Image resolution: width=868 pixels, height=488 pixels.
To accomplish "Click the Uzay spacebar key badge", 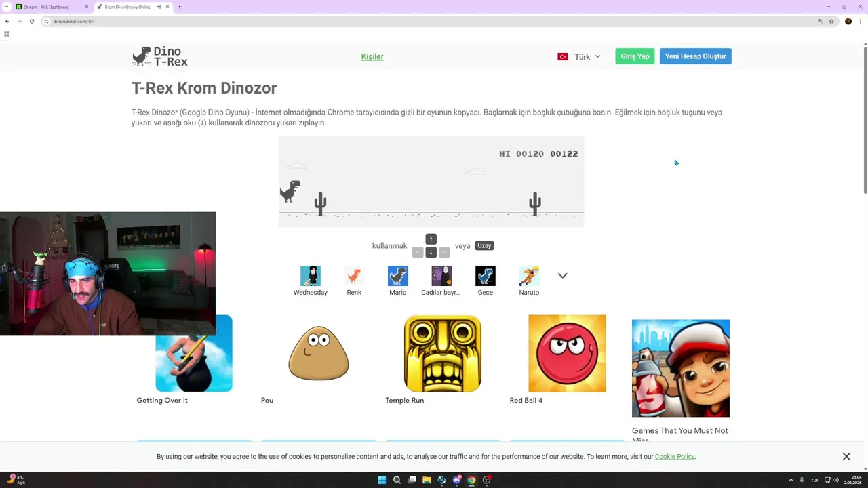I will 484,245.
